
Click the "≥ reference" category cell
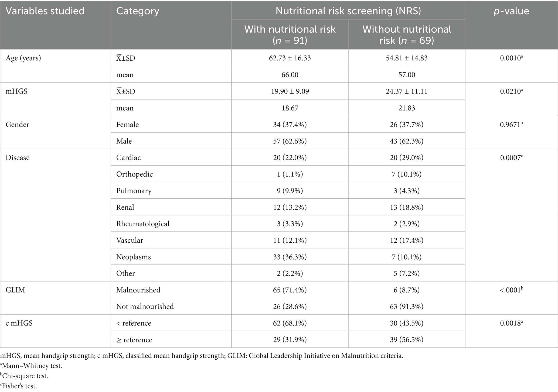(x=134, y=340)
